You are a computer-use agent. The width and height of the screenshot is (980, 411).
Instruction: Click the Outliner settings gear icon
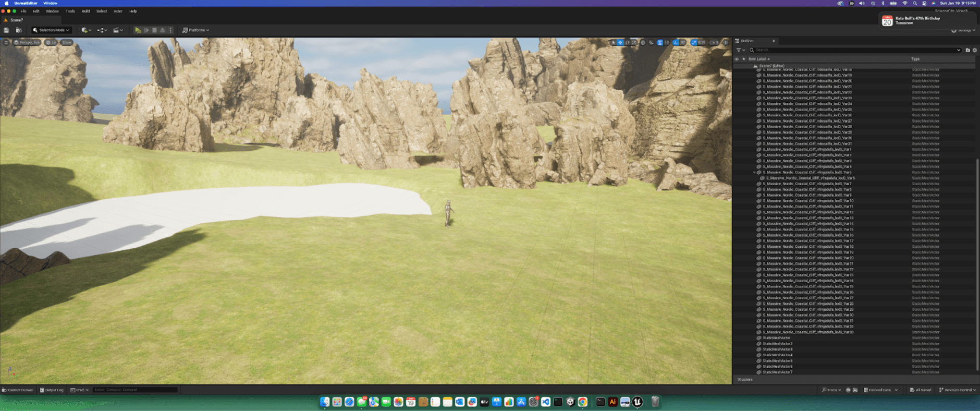[975, 50]
